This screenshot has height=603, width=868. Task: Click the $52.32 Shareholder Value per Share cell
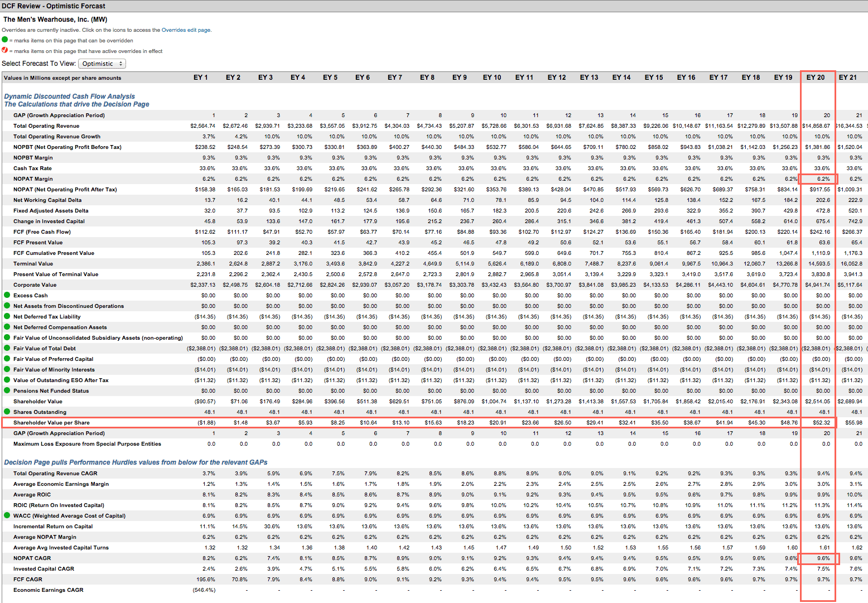(x=822, y=423)
